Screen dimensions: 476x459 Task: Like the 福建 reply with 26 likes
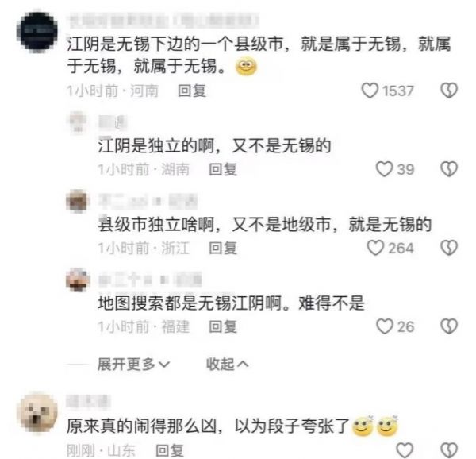pyautogui.click(x=384, y=326)
